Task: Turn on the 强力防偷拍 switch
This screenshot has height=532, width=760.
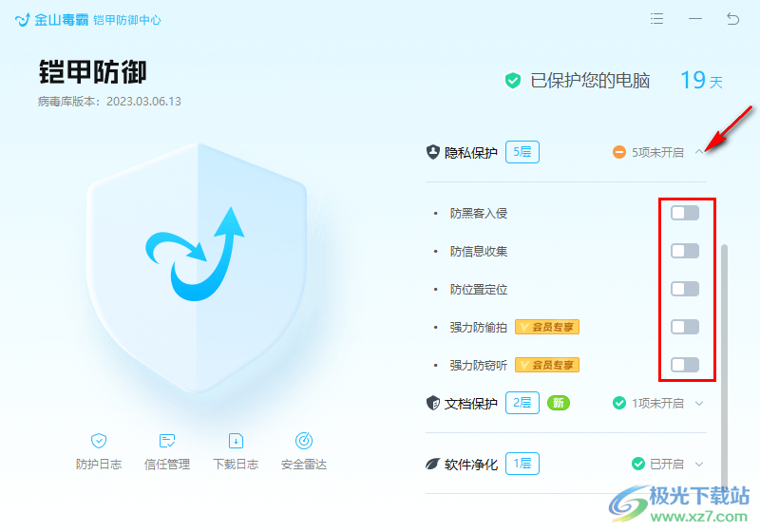Action: pyautogui.click(x=685, y=327)
